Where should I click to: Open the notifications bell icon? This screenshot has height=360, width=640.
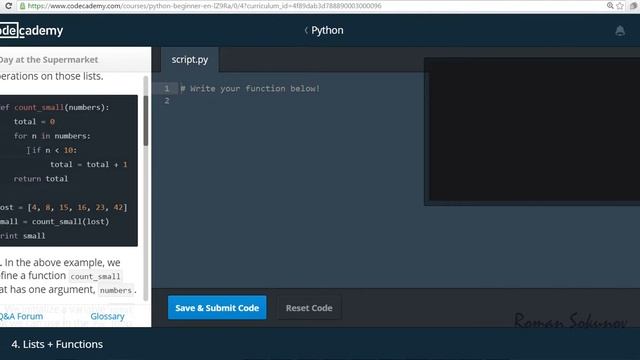(x=620, y=31)
